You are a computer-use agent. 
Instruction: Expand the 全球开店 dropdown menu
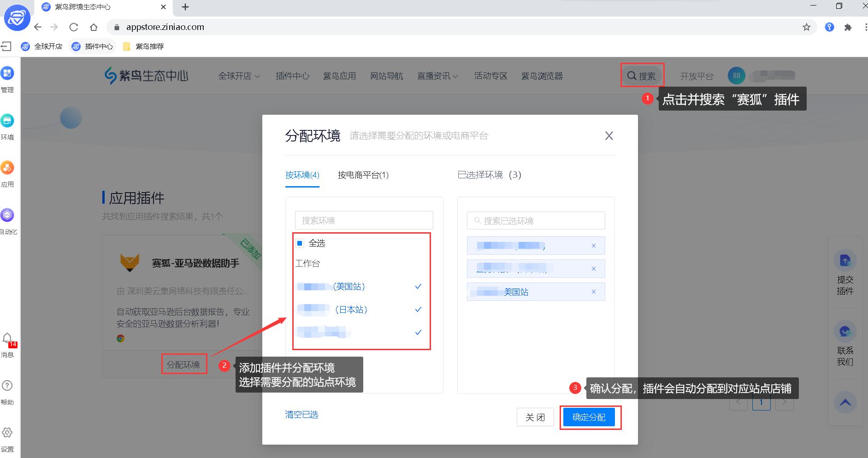pyautogui.click(x=239, y=76)
